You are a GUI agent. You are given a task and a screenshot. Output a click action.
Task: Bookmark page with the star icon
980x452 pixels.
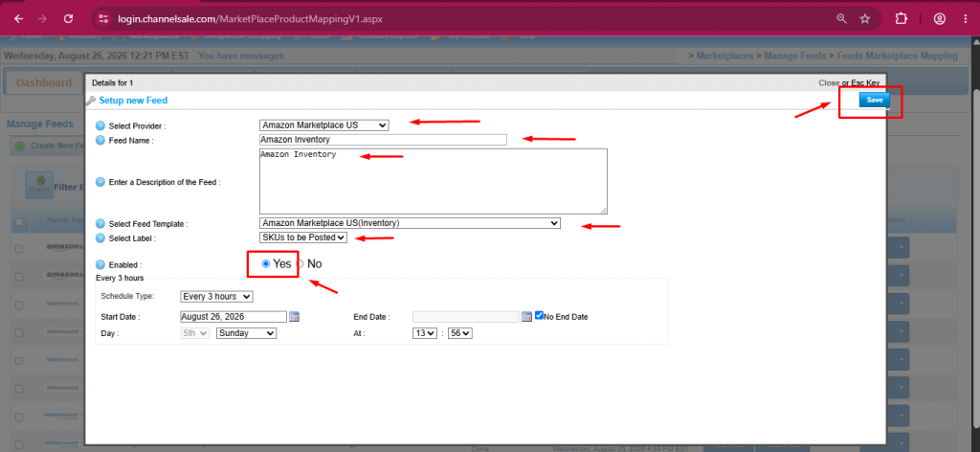[x=865, y=19]
